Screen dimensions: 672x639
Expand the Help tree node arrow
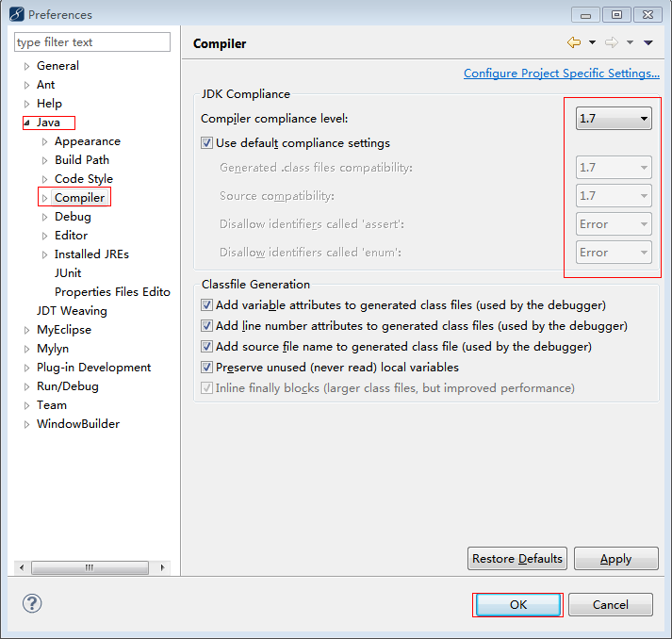[26, 104]
